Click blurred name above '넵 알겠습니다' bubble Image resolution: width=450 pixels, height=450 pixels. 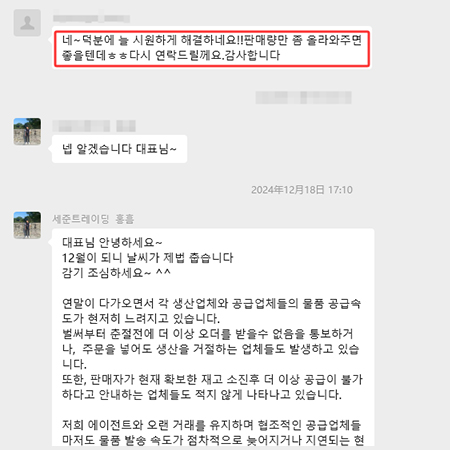94,126
